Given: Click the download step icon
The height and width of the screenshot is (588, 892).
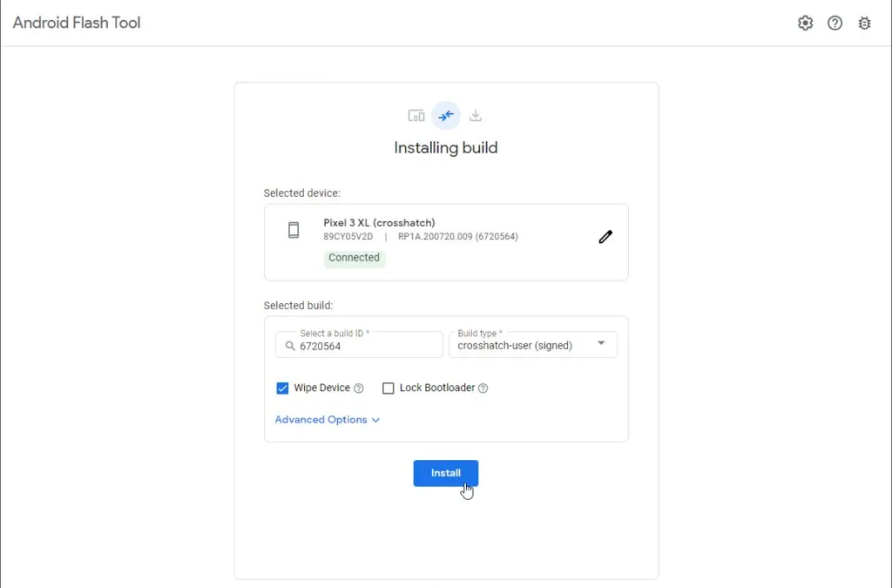Looking at the screenshot, I should click(476, 114).
